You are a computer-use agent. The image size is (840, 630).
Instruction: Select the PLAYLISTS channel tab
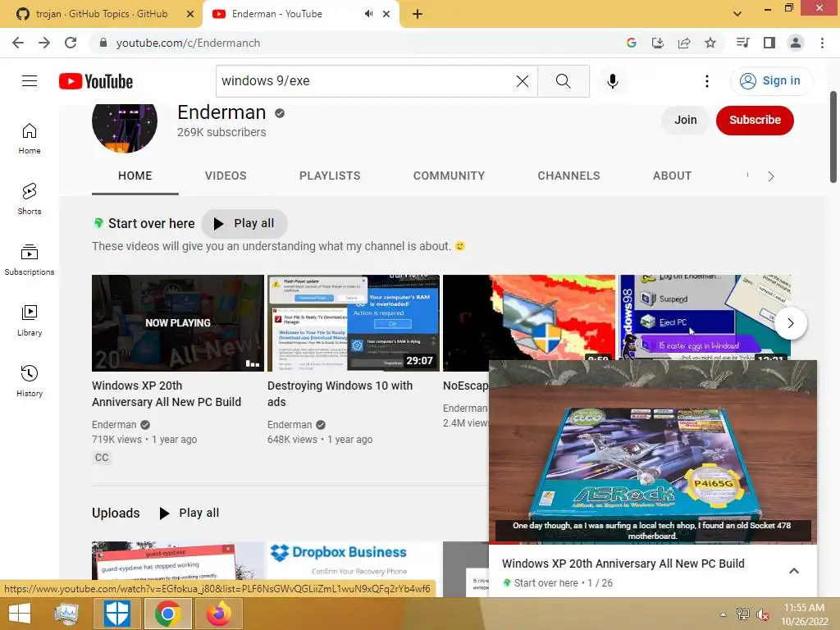[x=330, y=176]
